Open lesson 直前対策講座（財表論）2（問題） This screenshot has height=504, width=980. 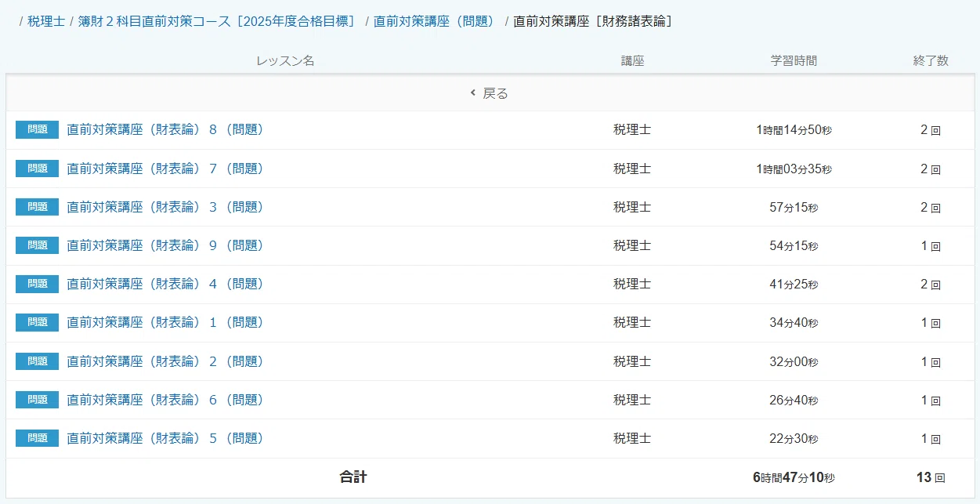tap(165, 361)
